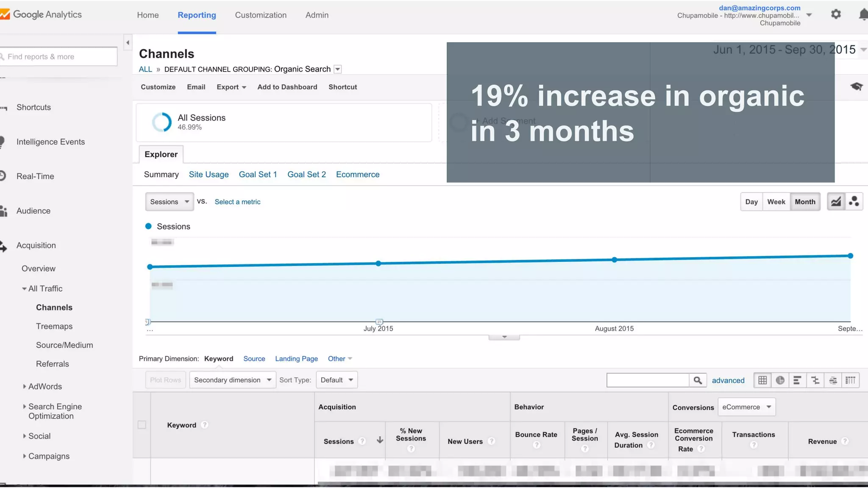Open help for the Sessions column

[x=362, y=441]
